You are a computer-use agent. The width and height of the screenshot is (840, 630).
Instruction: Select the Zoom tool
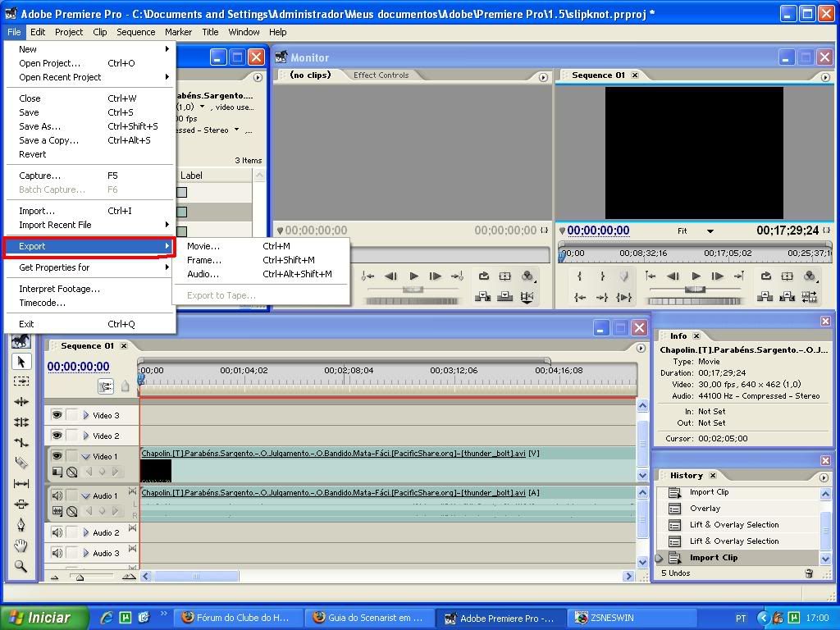21,566
